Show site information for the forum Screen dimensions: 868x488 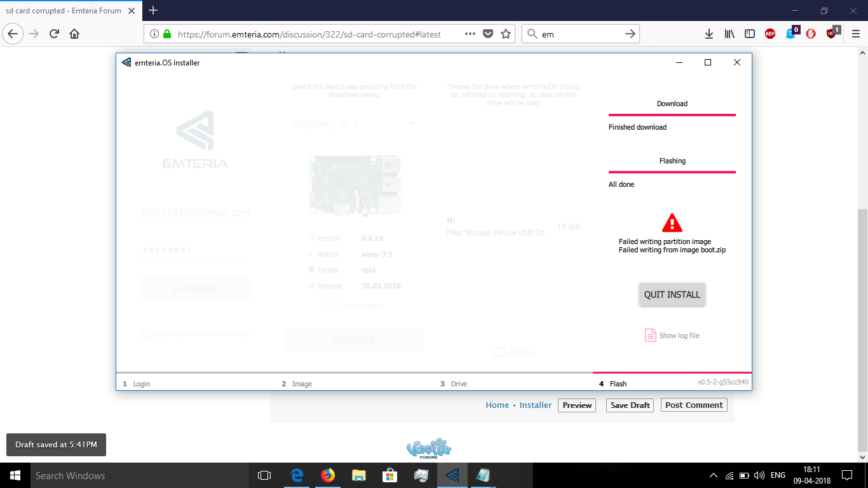click(x=154, y=34)
